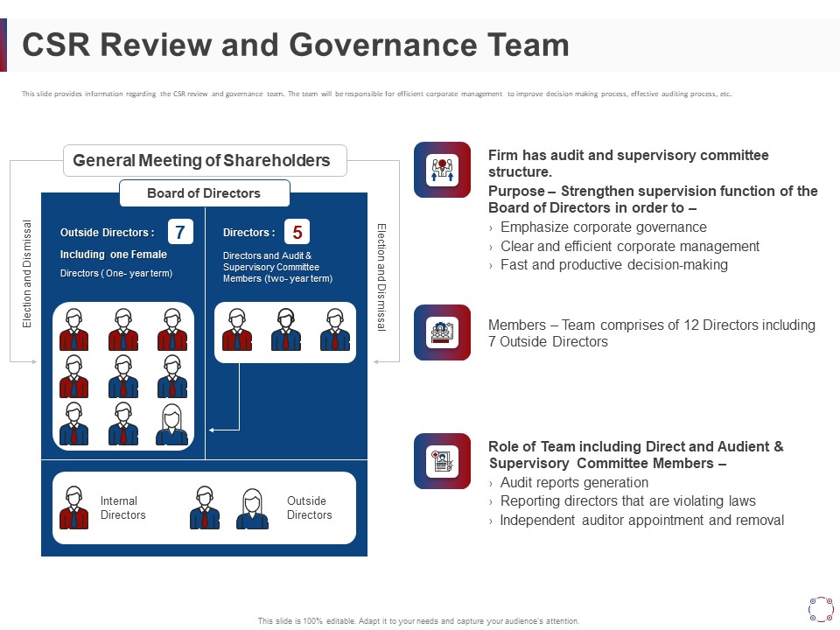Click the number 7 outside directors badge
Screen dimensions: 840x630
[180, 232]
